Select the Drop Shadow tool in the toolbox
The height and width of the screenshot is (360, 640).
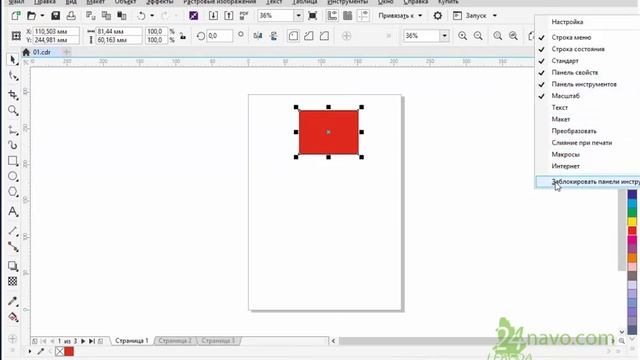click(13, 266)
